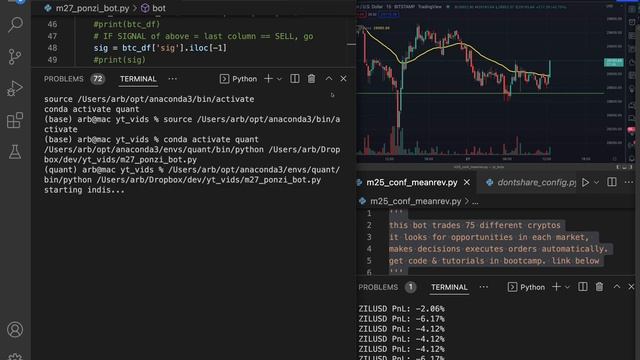Open new-terminal profile dropdown in left panel

click(x=280, y=79)
